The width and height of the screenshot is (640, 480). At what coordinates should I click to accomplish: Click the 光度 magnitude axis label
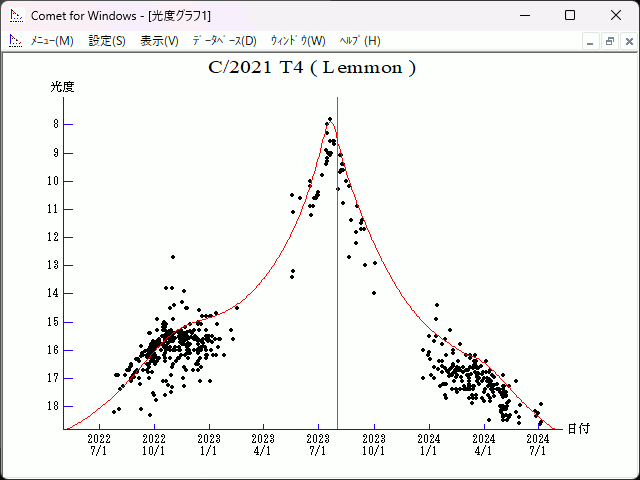click(x=63, y=87)
